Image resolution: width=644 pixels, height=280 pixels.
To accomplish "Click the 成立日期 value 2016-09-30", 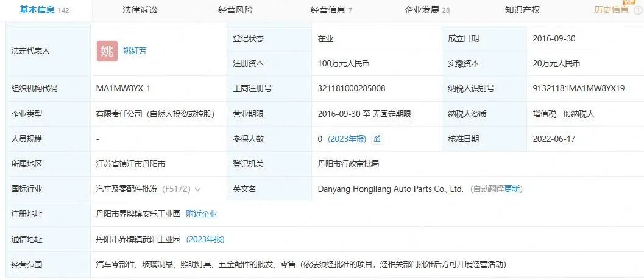I will click(x=554, y=38).
